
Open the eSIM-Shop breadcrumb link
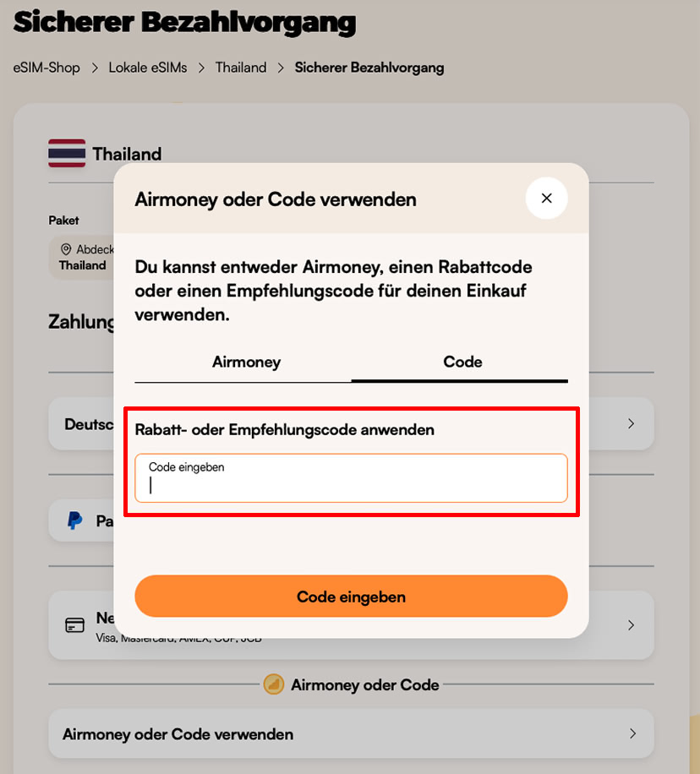(x=45, y=67)
